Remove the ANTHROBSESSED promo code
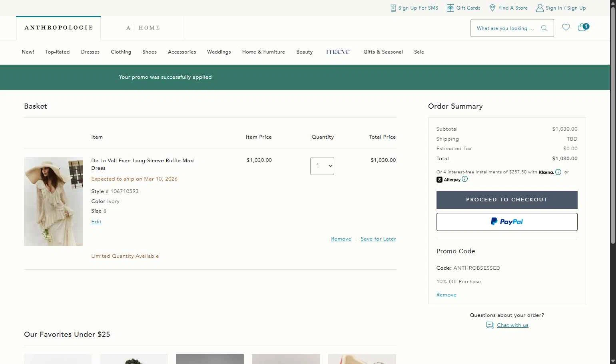 [447, 295]
